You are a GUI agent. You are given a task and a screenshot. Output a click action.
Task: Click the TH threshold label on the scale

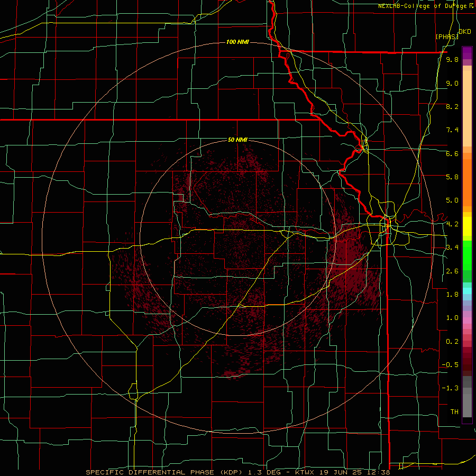click(x=454, y=412)
